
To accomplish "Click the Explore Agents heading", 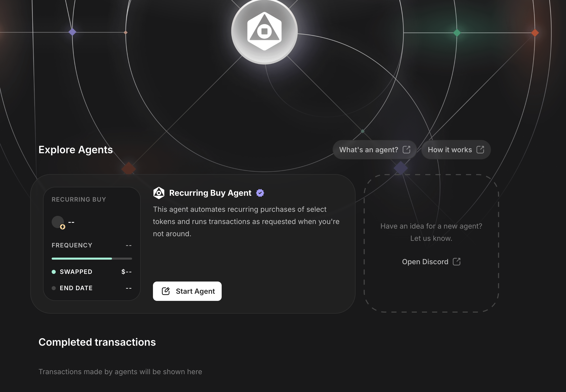I will tap(76, 150).
